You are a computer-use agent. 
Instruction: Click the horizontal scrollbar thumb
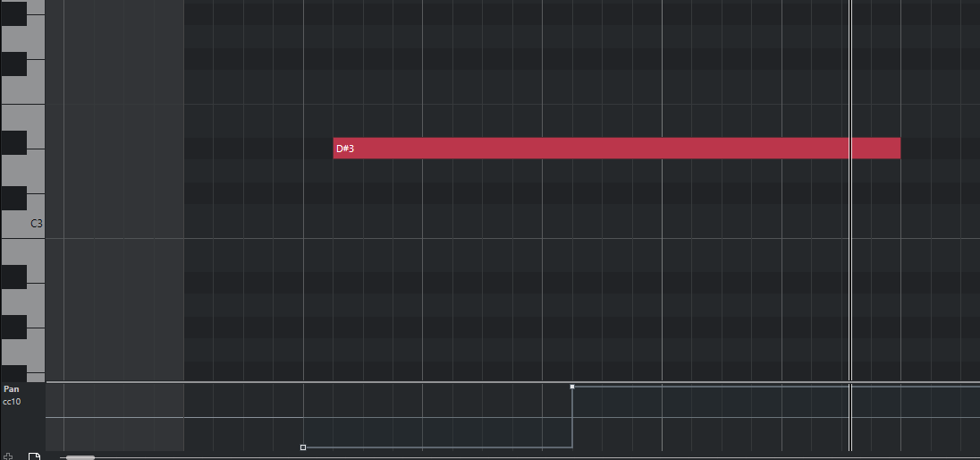pyautogui.click(x=80, y=457)
